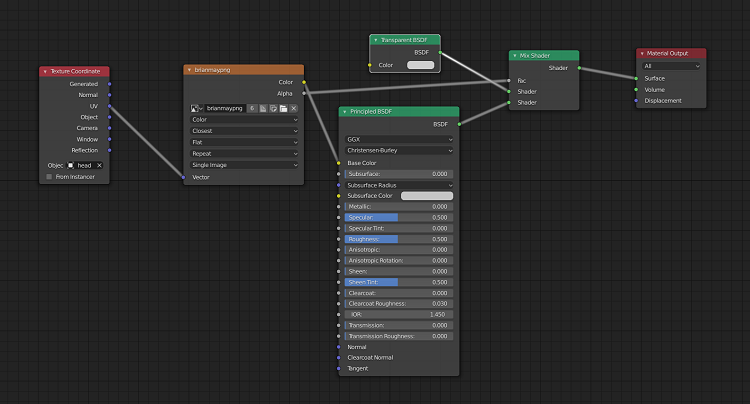Open the Christensen-Burley subsurface method dropdown
This screenshot has width=750, height=404.
(x=400, y=151)
